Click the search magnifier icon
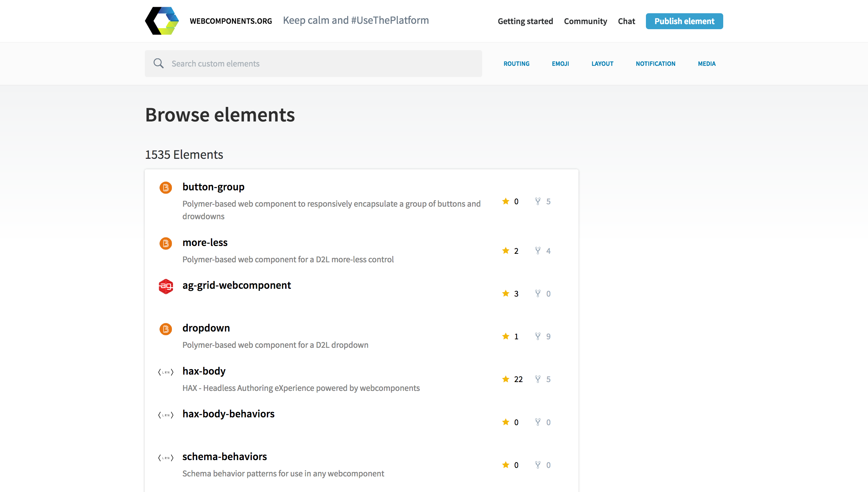The image size is (868, 492). (x=158, y=63)
